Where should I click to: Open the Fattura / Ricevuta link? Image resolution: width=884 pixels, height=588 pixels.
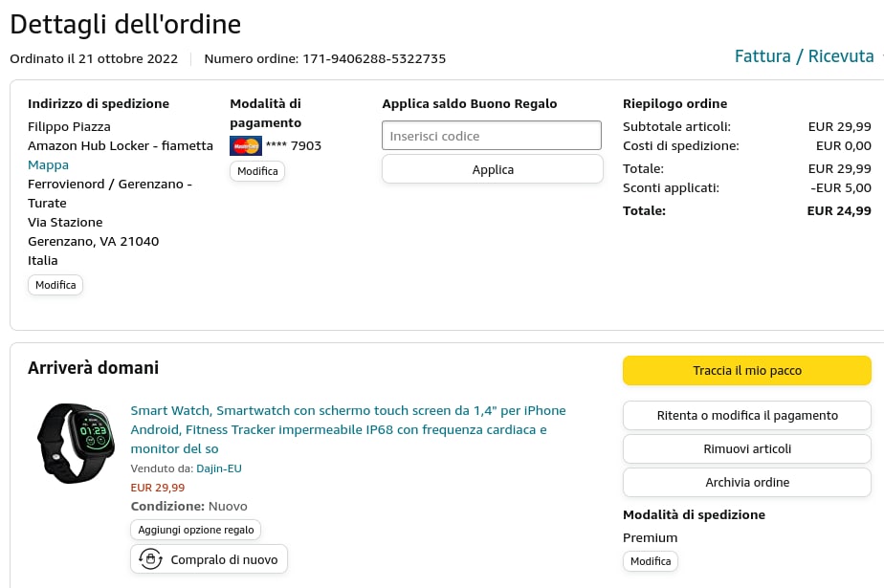click(x=804, y=56)
